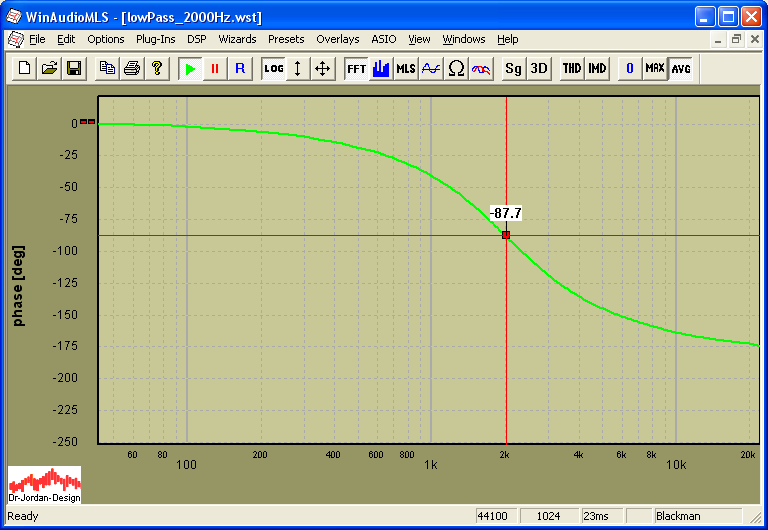Open the Overlays menu
This screenshot has height=530, width=768.
(337, 39)
